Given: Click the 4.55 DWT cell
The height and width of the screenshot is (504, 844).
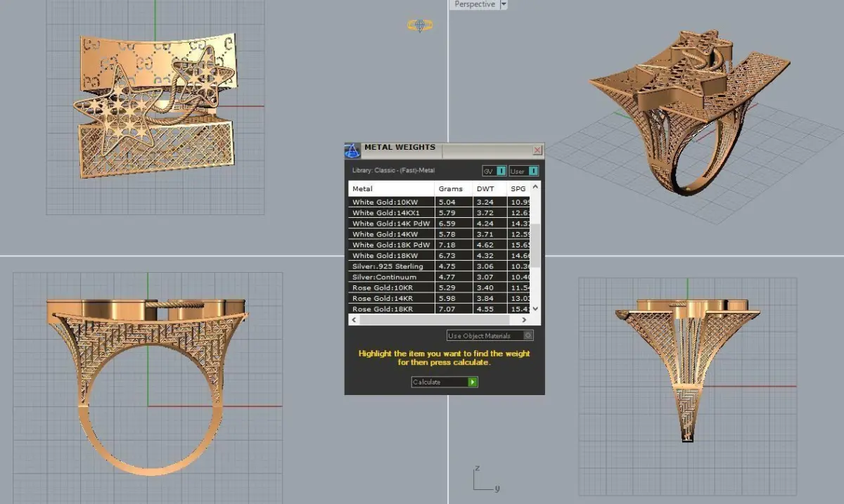Looking at the screenshot, I should 490,309.
